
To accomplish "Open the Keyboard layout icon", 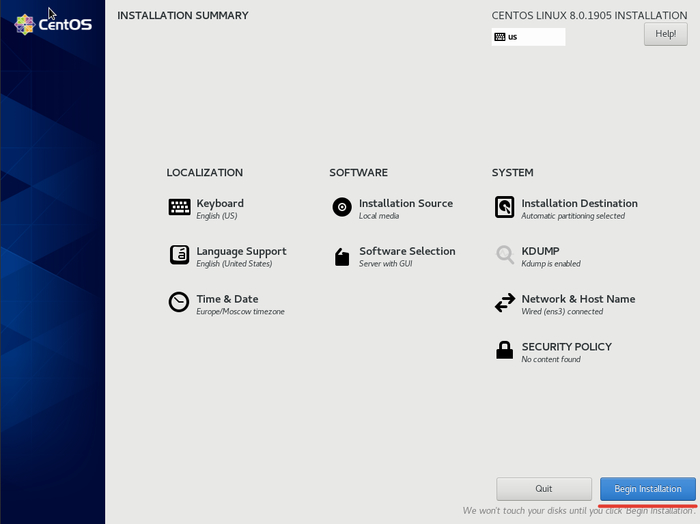I will (x=179, y=207).
